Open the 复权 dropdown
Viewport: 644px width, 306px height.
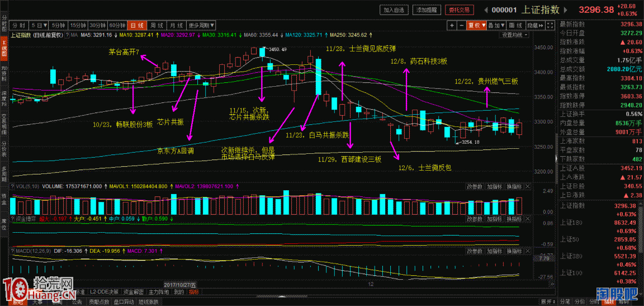click(x=477, y=26)
